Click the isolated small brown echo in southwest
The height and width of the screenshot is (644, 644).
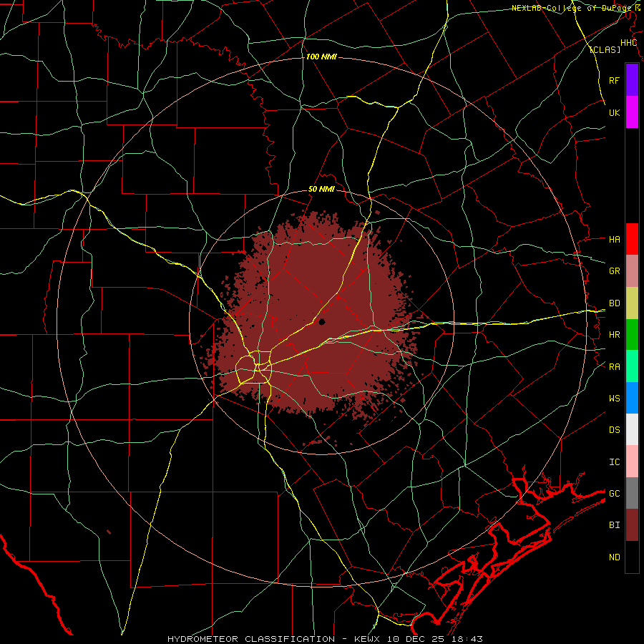pyautogui.click(x=109, y=532)
